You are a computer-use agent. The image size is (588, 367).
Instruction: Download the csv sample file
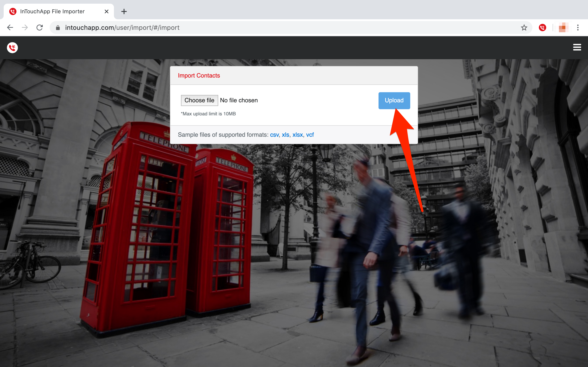point(274,135)
